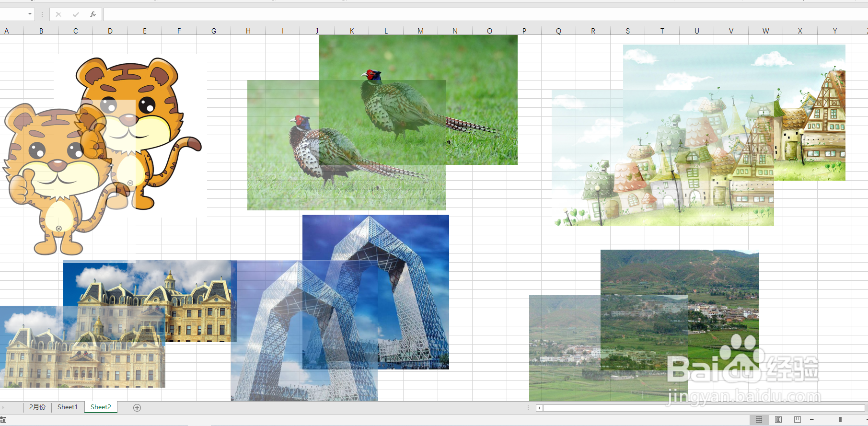This screenshot has width=868, height=426.
Task: Select column D header
Action: tap(110, 31)
